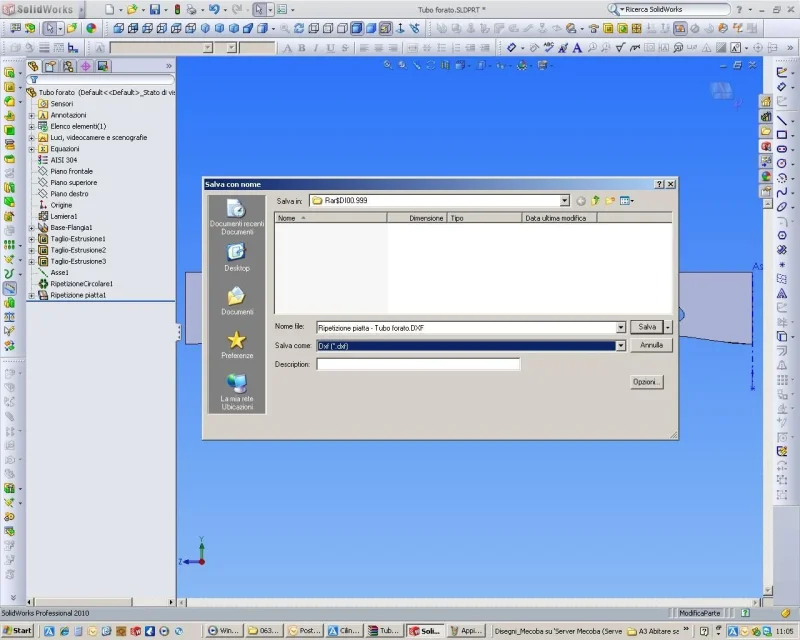Screen dimensions: 800x640
Task: Open the Salva come file type dropdown
Action: [620, 346]
